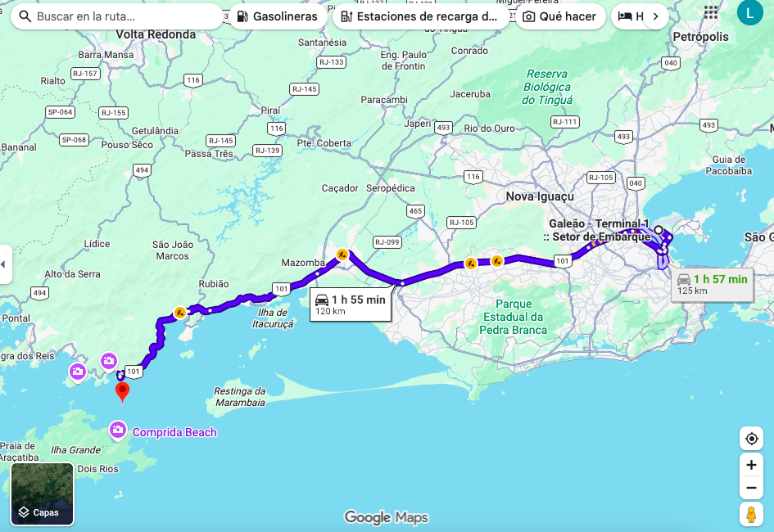Click the 465 highway shield

pos(415,211)
